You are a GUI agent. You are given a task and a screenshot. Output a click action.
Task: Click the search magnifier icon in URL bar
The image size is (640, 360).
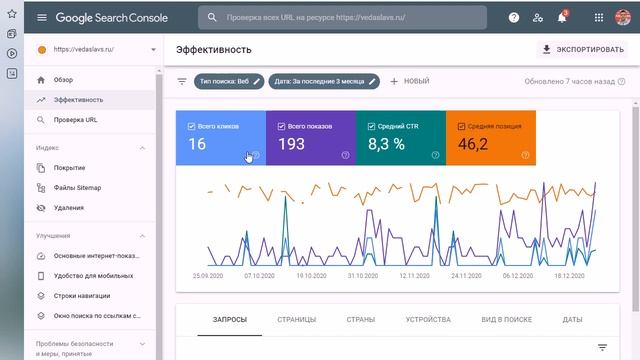pos(212,17)
